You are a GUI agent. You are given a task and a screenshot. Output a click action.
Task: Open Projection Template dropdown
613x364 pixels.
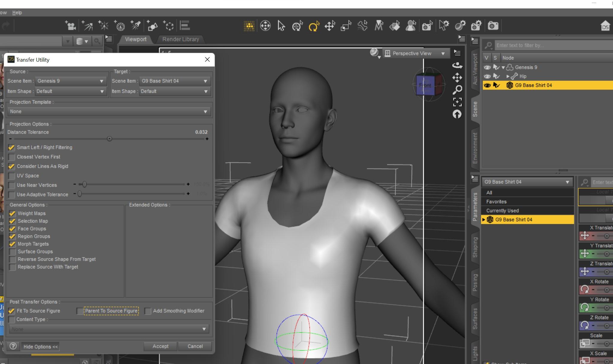pyautogui.click(x=109, y=112)
